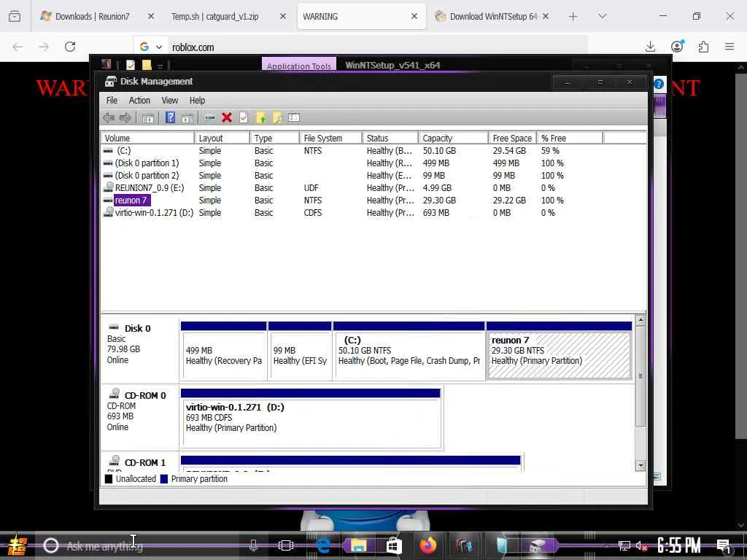This screenshot has height=560, width=747.
Task: Open Edge from the taskbar
Action: click(323, 545)
